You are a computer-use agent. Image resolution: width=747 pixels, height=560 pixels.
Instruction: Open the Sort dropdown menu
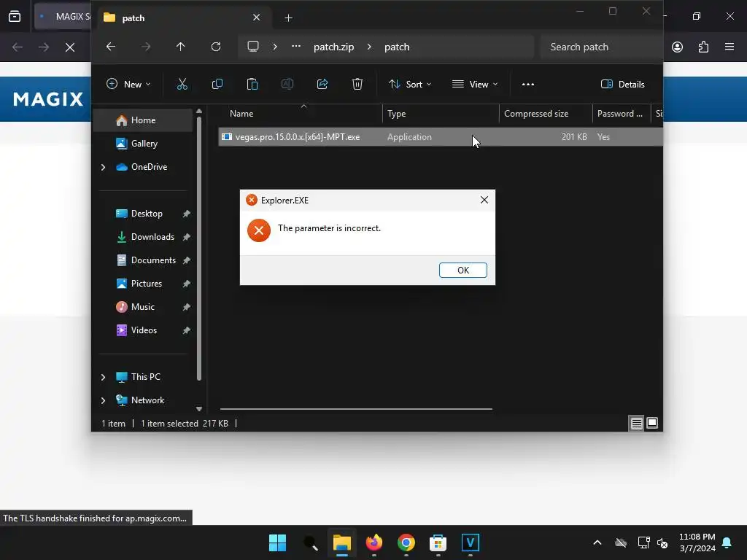coord(410,85)
